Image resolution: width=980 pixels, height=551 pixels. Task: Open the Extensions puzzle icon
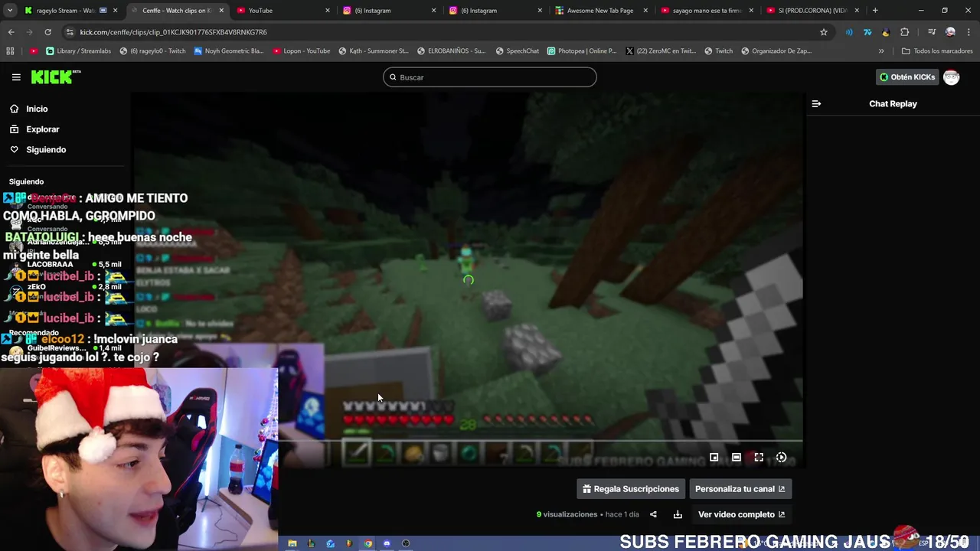905,32
